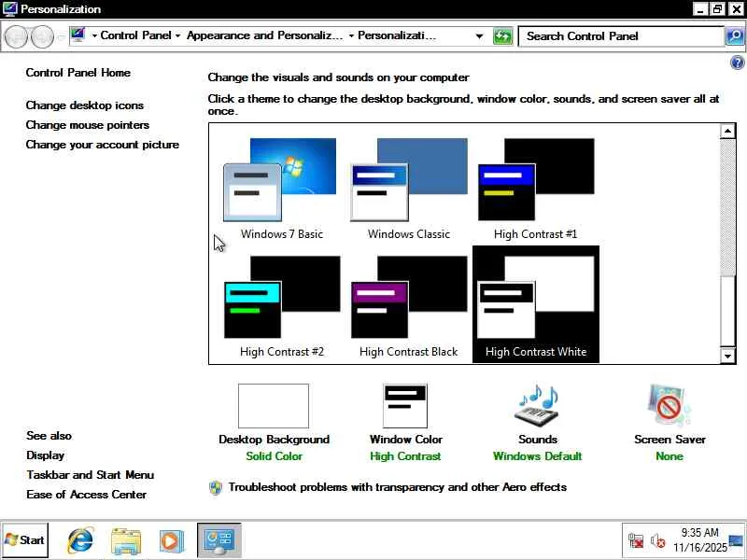Click the Personalization title bar icon
The image size is (747, 560).
click(x=9, y=8)
